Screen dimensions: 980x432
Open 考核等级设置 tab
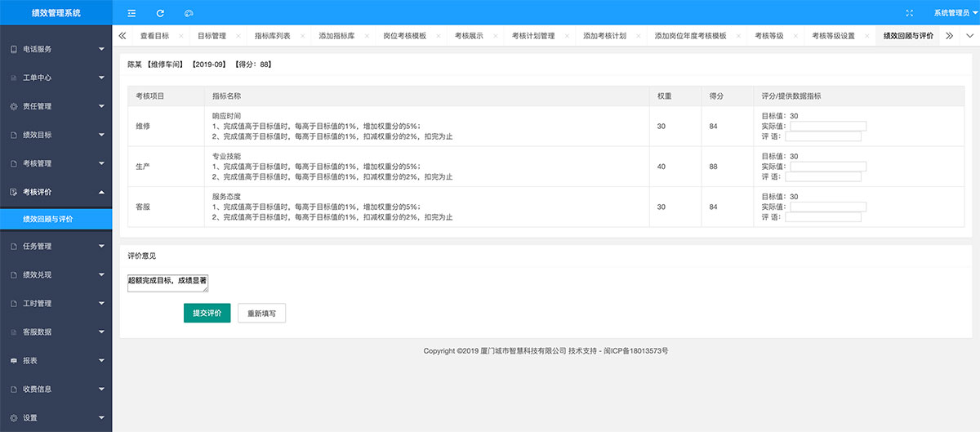click(x=833, y=36)
